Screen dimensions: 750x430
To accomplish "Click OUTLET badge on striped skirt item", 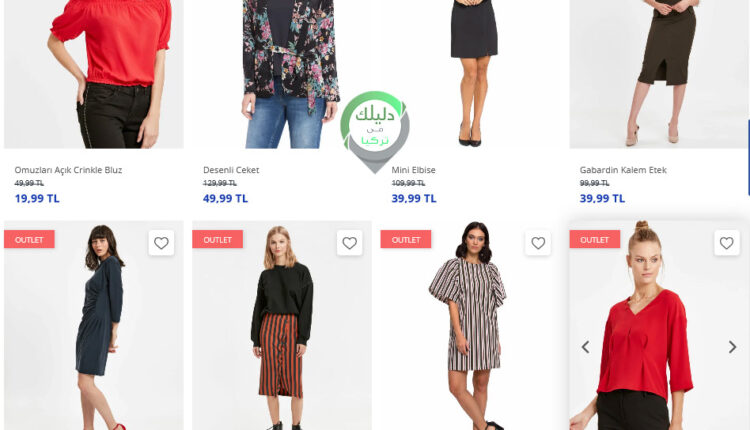I will pyautogui.click(x=218, y=239).
